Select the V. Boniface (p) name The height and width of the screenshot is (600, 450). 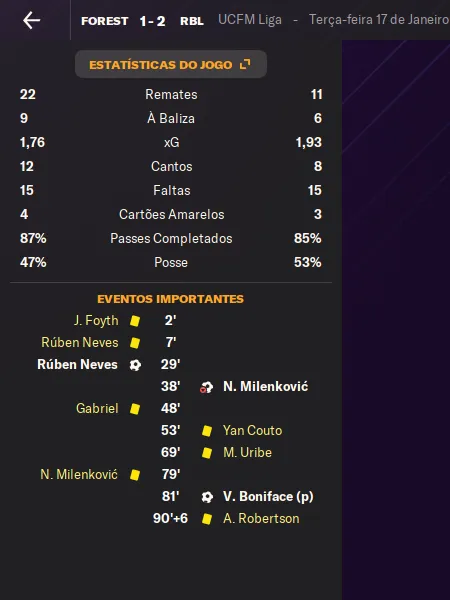coord(268,497)
